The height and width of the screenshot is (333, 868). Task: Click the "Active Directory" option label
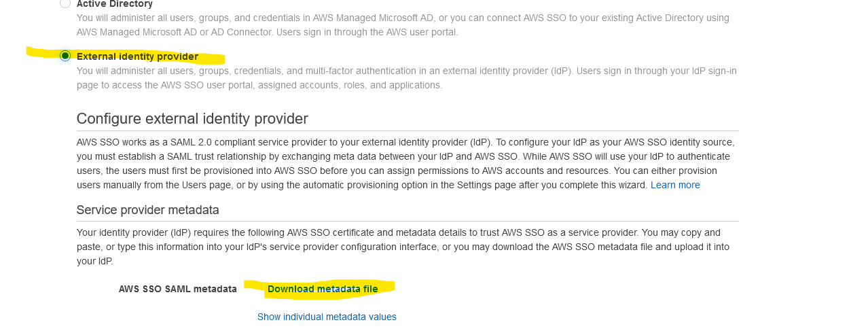coord(115,3)
